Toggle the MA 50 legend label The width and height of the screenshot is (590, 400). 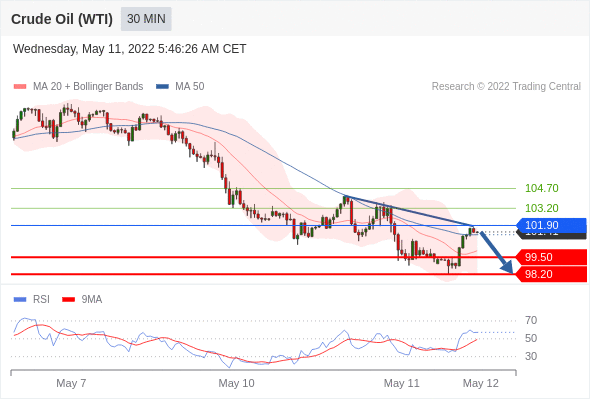pyautogui.click(x=190, y=87)
